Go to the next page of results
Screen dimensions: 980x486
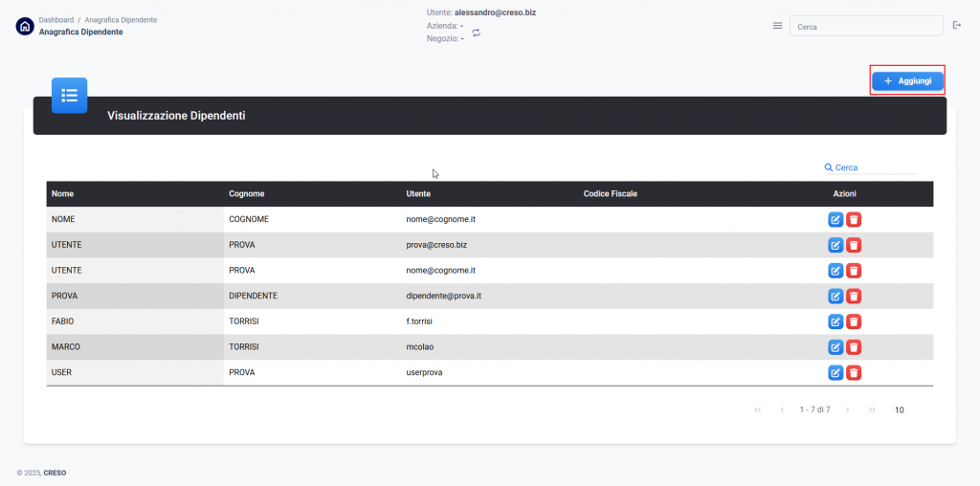pos(848,410)
